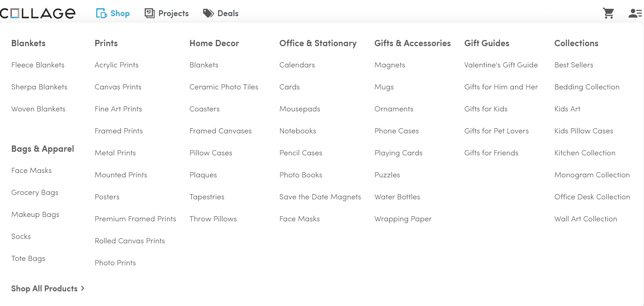Click the account profile icon
Screen dimensions: 644x306
[x=635, y=14]
